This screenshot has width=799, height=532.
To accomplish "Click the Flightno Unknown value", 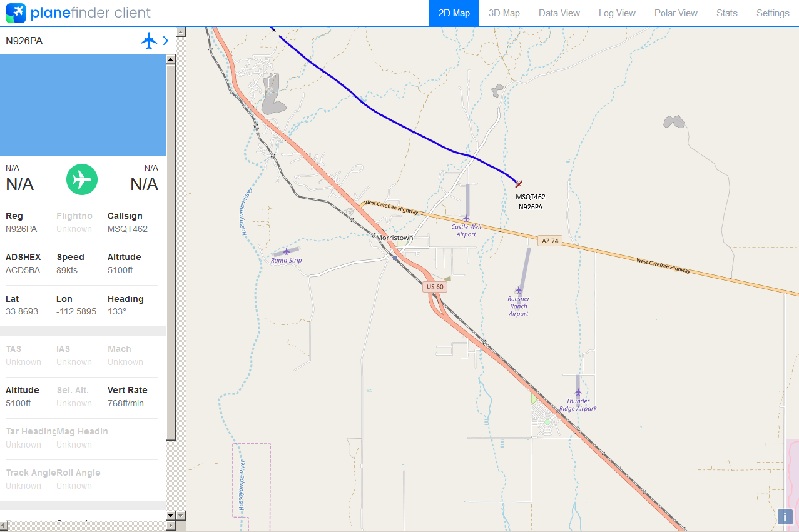I will tap(74, 229).
